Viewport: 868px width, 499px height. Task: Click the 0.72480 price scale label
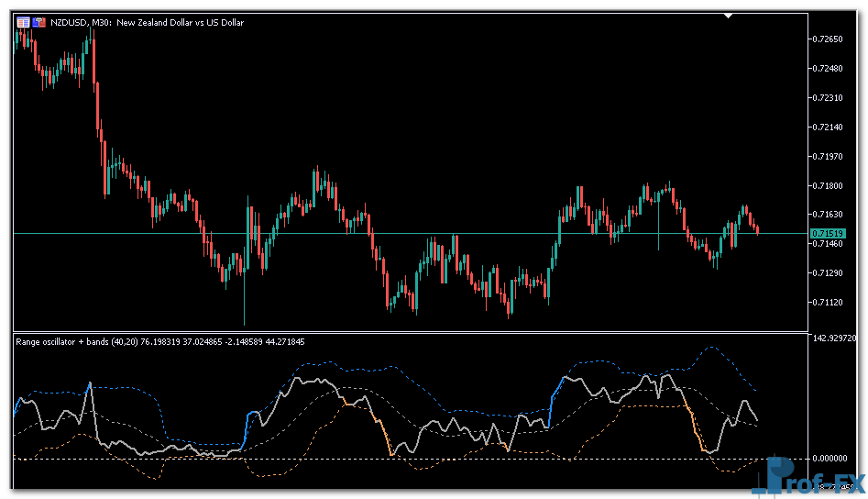pos(828,68)
